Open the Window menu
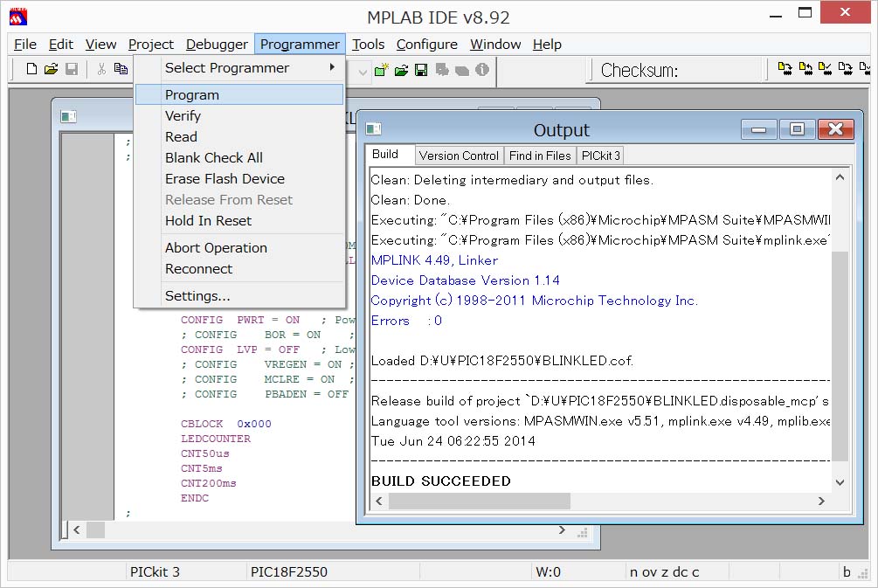This screenshot has height=588, width=878. pos(495,45)
